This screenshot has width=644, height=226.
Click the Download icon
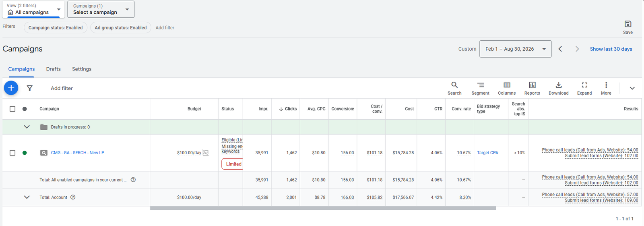pos(559,88)
